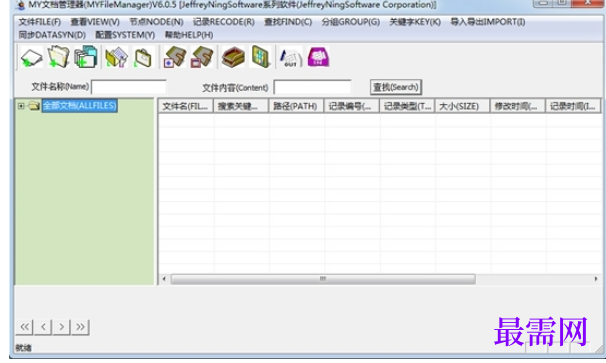Open the 查看VIEW(V) menu
Screen dimensions: 606x363
pos(95,22)
